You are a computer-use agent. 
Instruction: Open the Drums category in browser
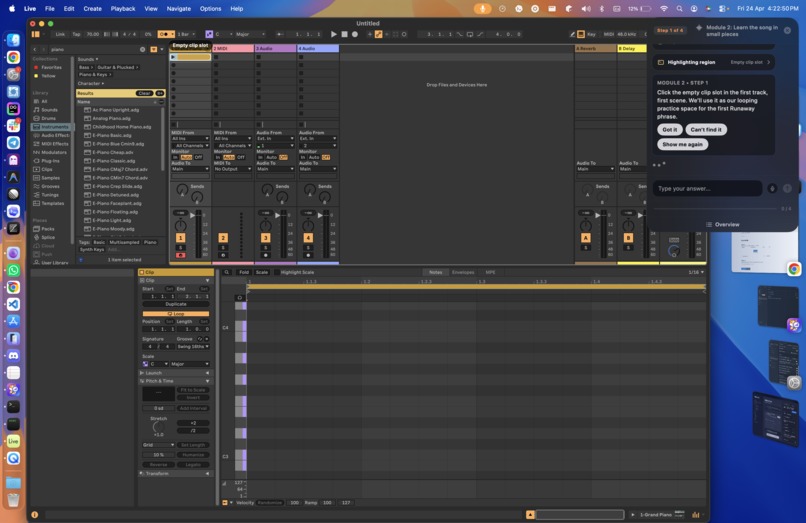click(48, 118)
